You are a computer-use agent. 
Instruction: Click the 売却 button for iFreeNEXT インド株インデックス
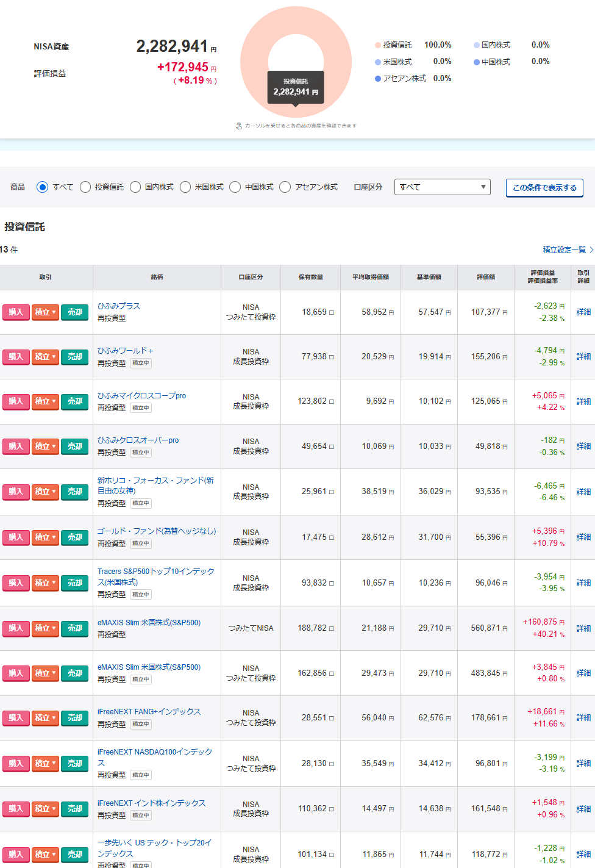tap(74, 809)
